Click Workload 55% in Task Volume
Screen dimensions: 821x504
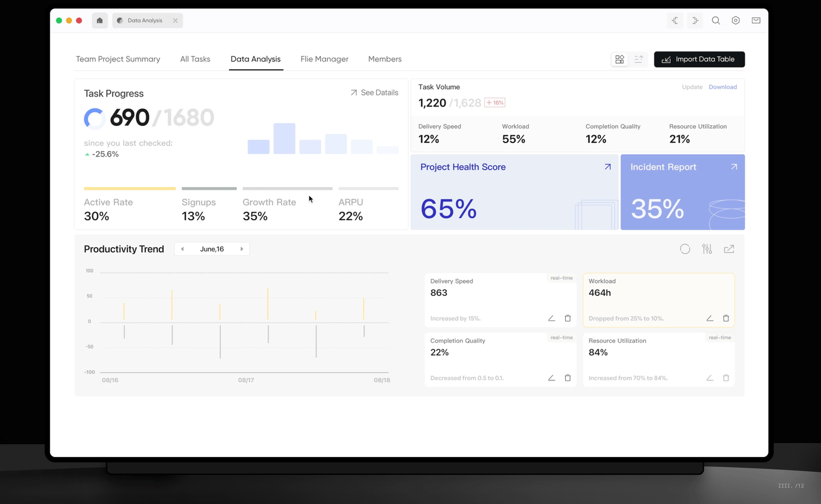click(514, 139)
